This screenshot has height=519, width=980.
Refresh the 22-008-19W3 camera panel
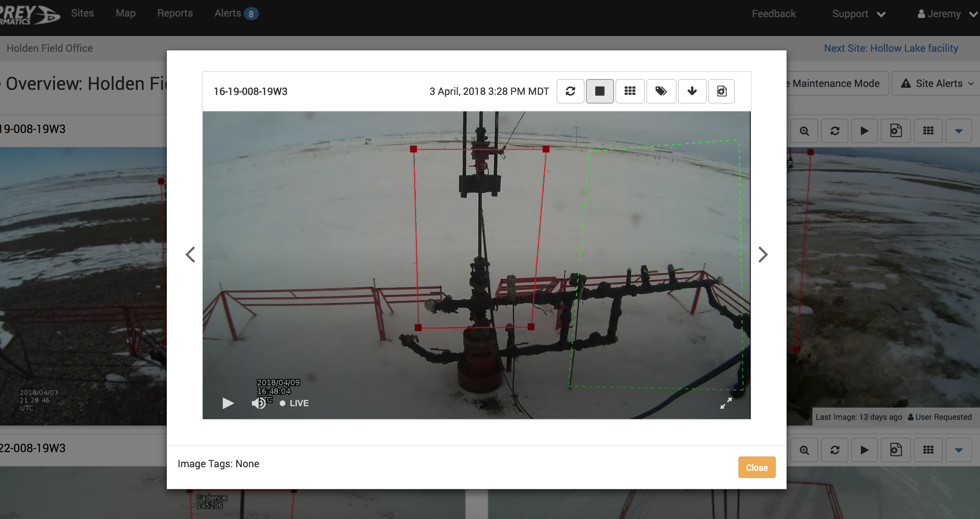coord(835,450)
